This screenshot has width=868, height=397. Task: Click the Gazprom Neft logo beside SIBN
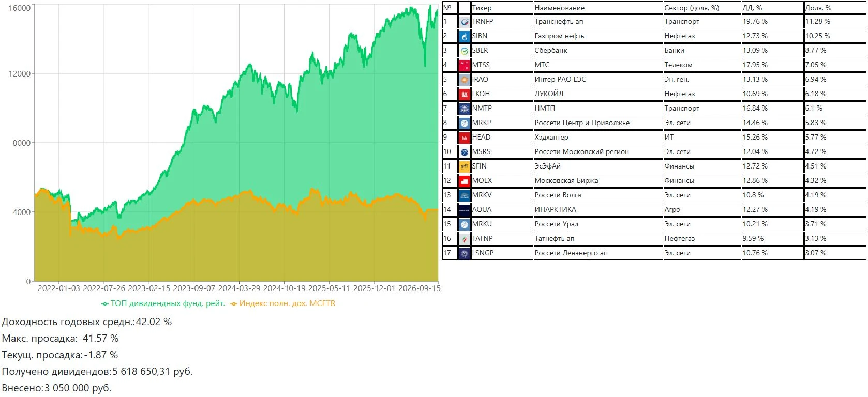[464, 36]
